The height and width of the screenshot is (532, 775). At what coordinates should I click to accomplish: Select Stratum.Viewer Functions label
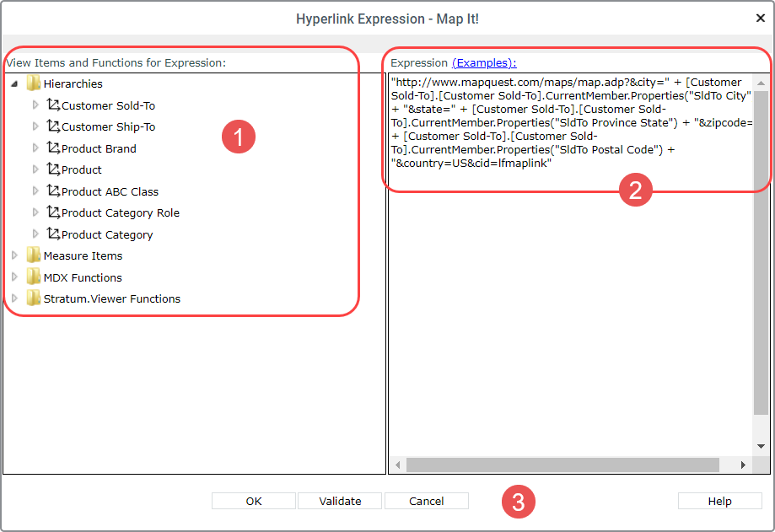(x=111, y=298)
